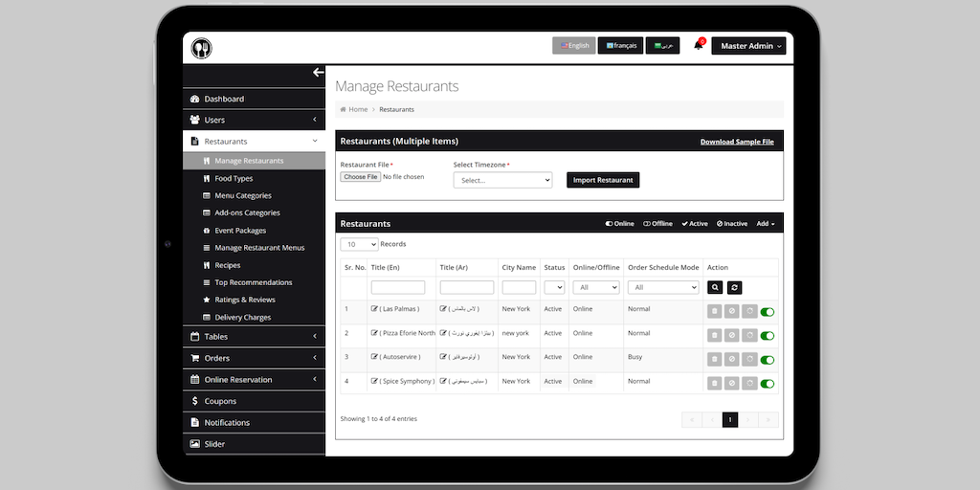The height and width of the screenshot is (490, 980).
Task: Click the block icon for Pizza Eforie North
Action: coord(731,335)
